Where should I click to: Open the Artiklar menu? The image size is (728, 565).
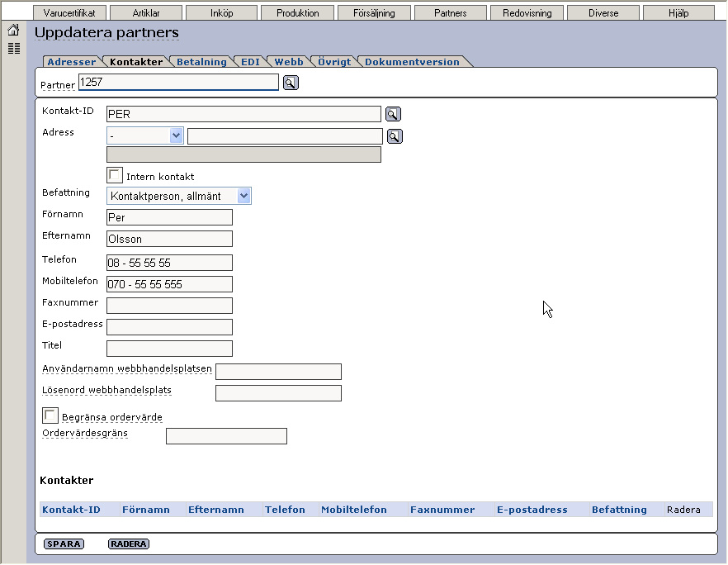tap(146, 13)
